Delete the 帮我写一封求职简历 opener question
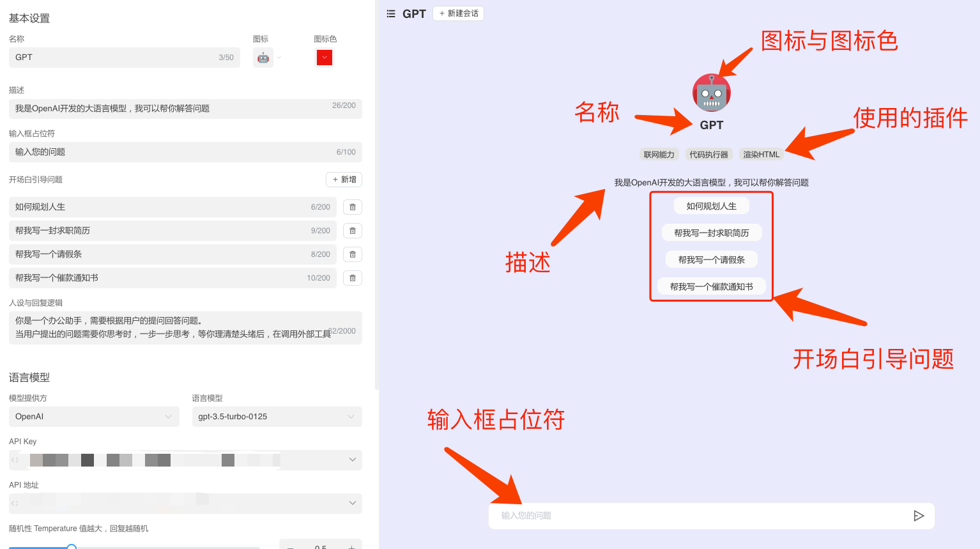The width and height of the screenshot is (980, 549). [352, 230]
